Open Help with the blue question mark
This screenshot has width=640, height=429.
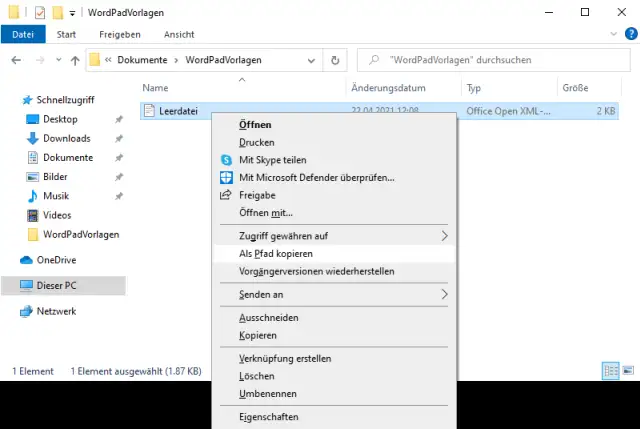tap(631, 34)
